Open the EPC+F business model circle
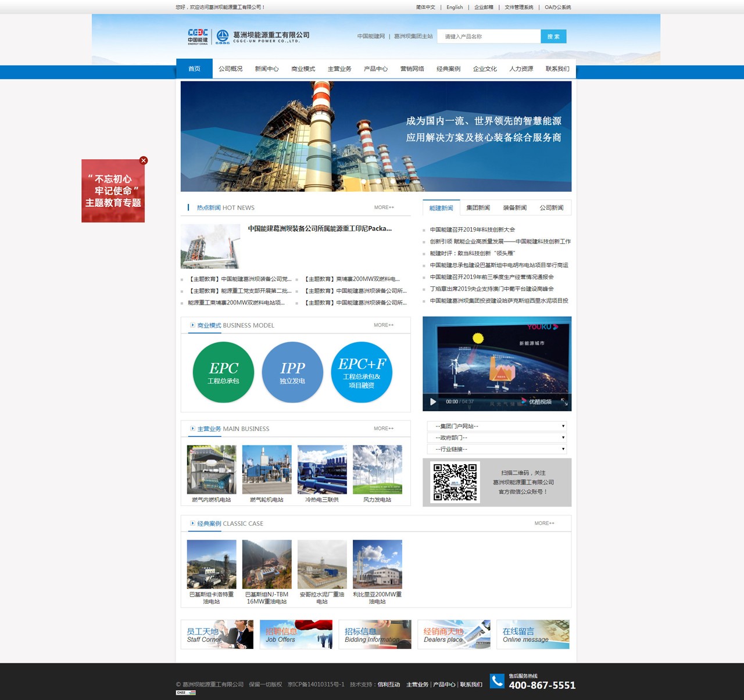The width and height of the screenshot is (744, 700). [x=362, y=372]
